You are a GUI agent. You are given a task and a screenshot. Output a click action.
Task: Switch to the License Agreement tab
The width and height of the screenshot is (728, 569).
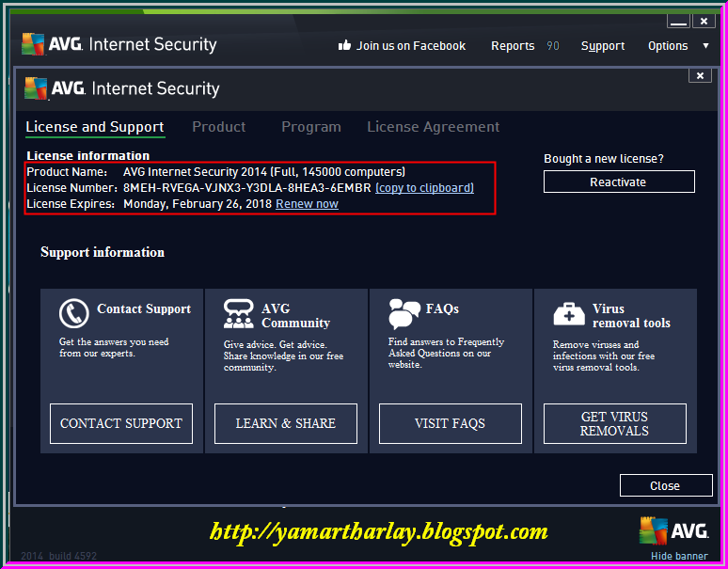434,127
